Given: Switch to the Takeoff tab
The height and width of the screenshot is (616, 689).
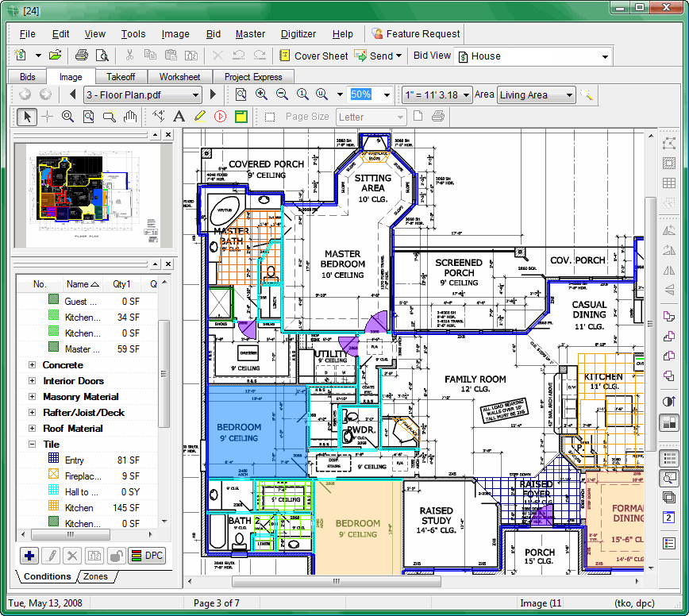Looking at the screenshot, I should [121, 77].
